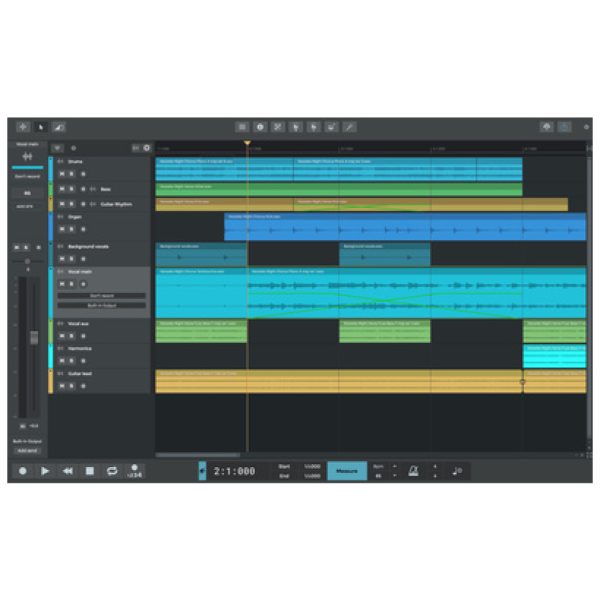The image size is (600, 600).
Task: Click the magic wand icon in top toolbar
Action: [x=349, y=127]
